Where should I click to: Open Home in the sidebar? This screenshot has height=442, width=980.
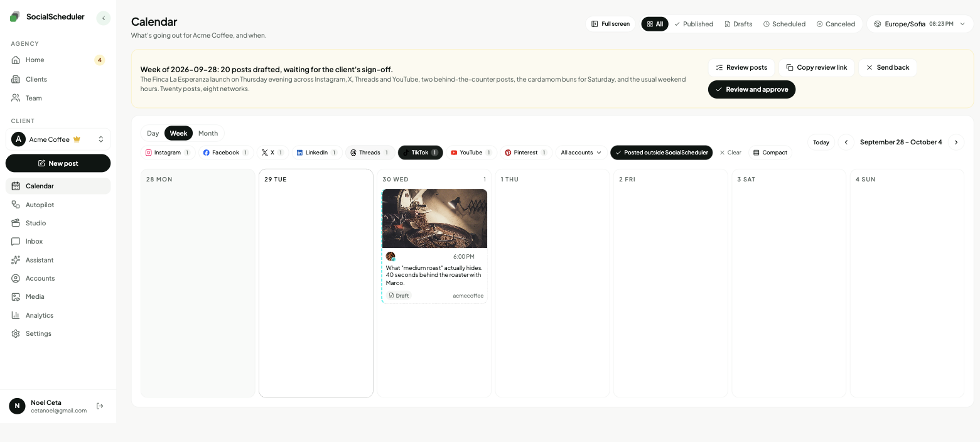click(58, 60)
